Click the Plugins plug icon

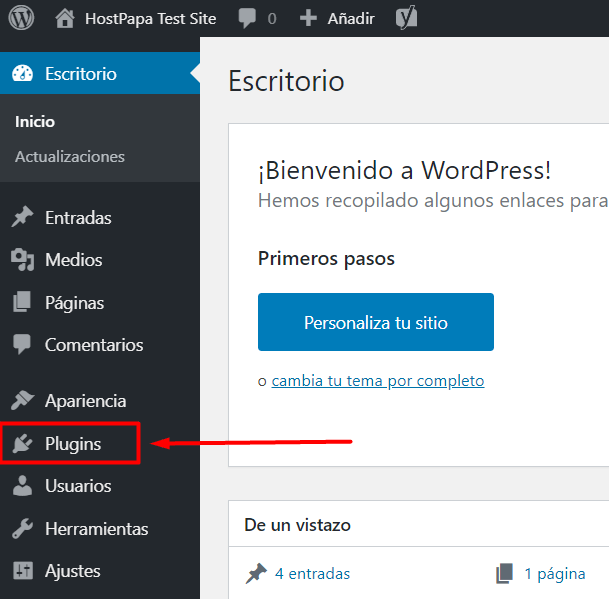[x=23, y=443]
